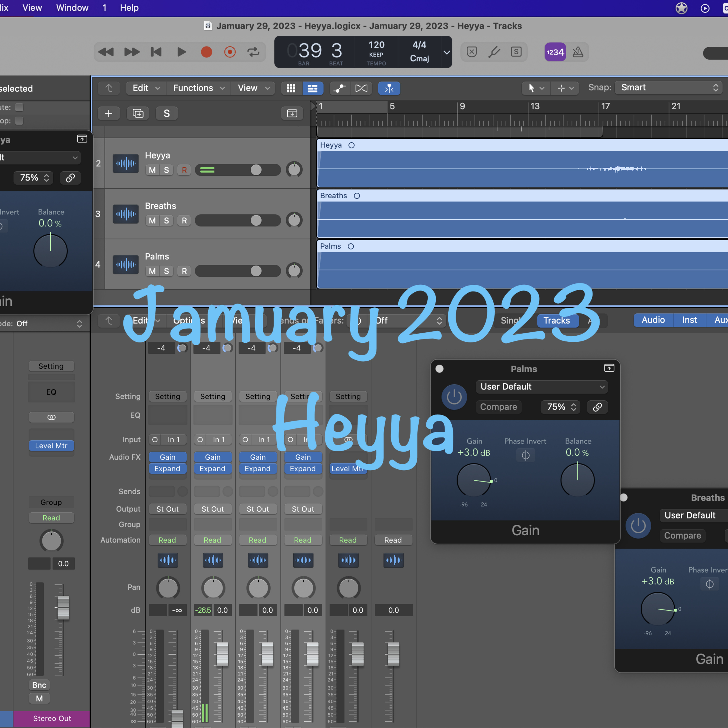Toggle the Cycle loop button
The image size is (728, 728).
(253, 52)
